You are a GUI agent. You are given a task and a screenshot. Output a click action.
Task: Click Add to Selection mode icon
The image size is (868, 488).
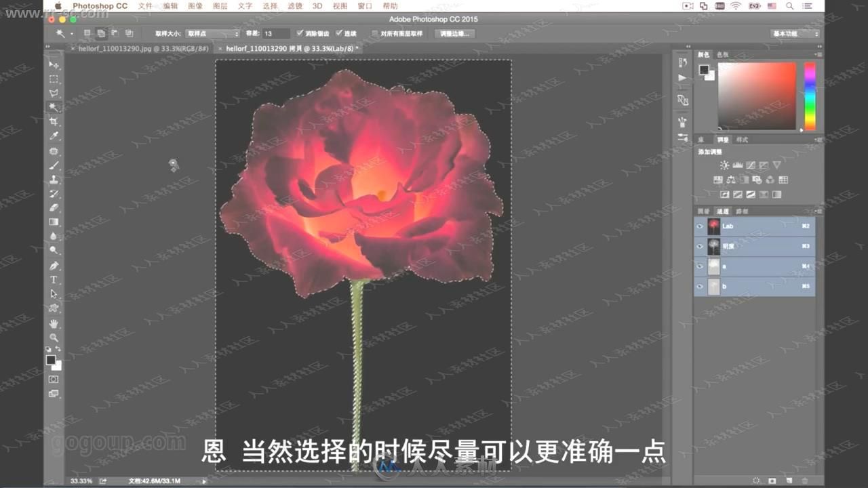100,33
